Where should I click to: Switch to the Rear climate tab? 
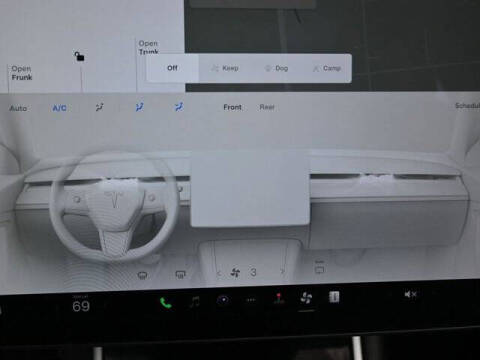267,107
